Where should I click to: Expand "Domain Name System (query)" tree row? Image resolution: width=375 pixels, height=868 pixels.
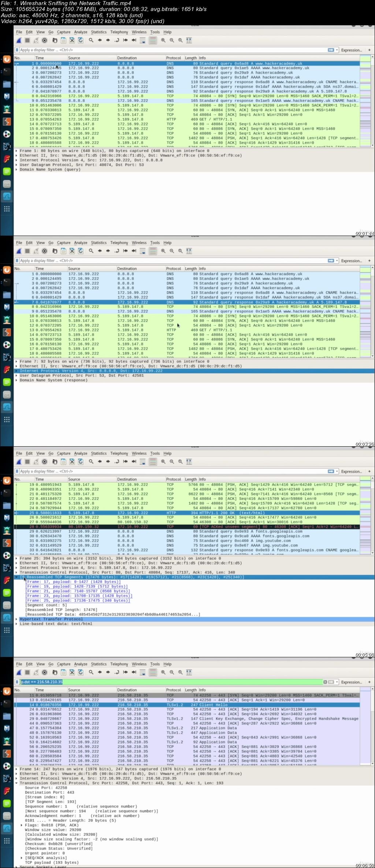tap(16, 170)
